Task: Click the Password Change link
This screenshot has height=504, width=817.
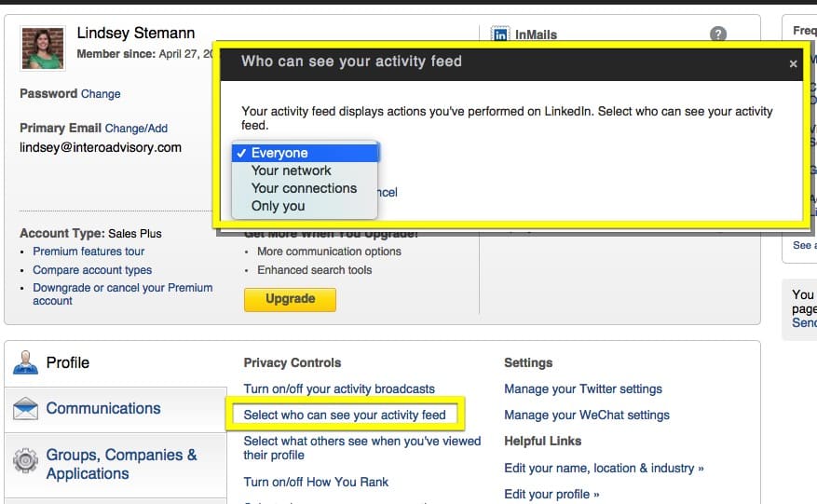Action: click(x=101, y=94)
